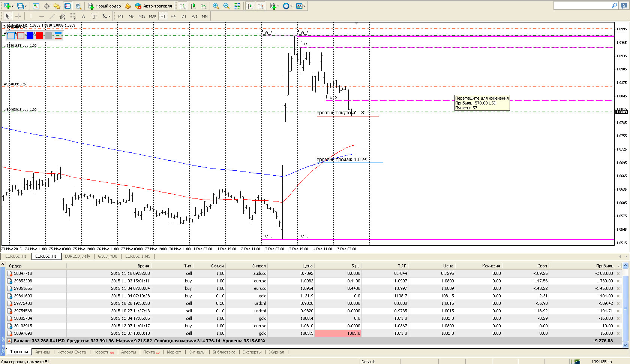The image size is (630, 364).
Task: Switch chart to candlesticks mode
Action: 193,6
